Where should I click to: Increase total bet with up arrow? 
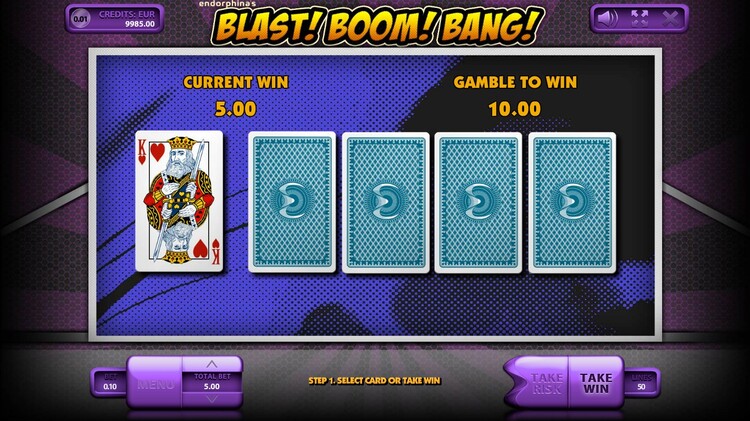212,365
